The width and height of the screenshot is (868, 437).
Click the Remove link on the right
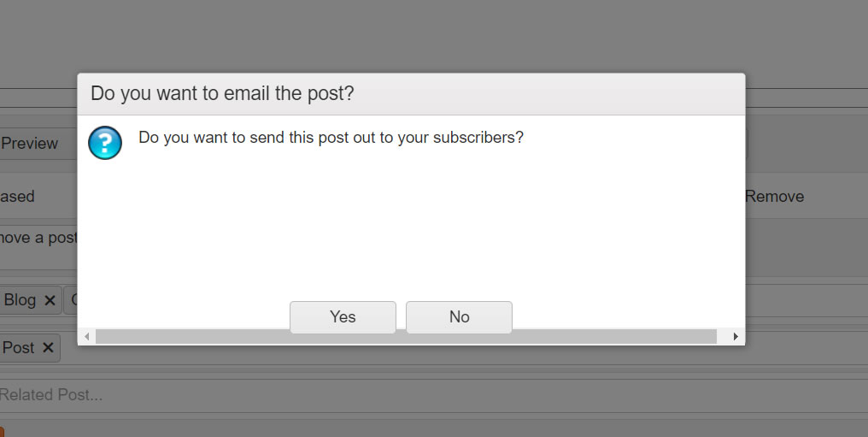coord(774,196)
